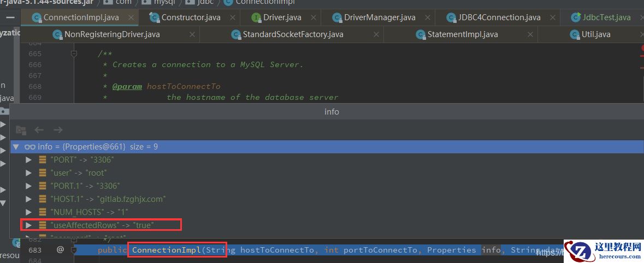Close the StandardSocketFactory.java tab
Image resolution: width=644 pixels, height=263 pixels.
click(376, 34)
